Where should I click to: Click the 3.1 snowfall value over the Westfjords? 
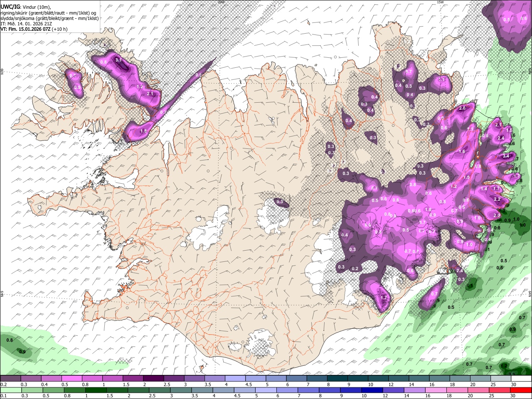click(118, 60)
